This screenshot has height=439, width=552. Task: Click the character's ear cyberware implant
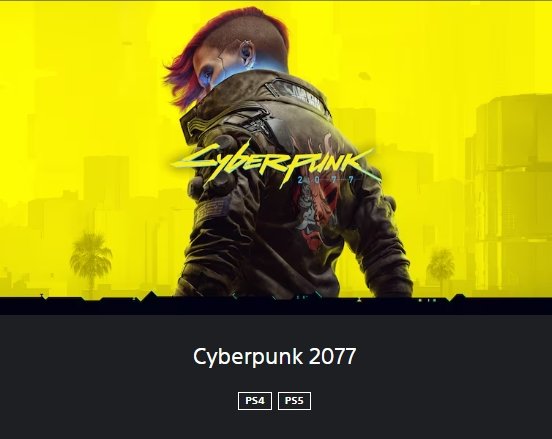(x=246, y=53)
